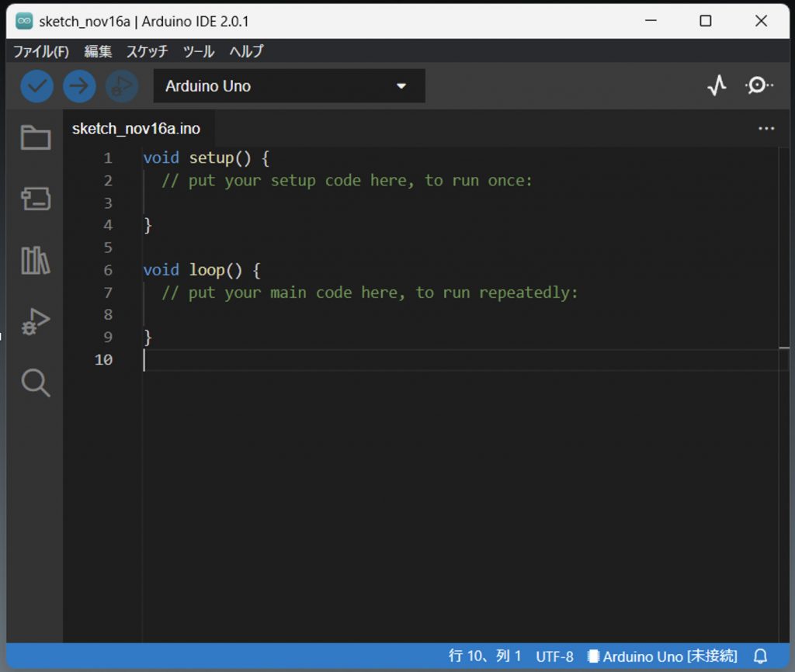The image size is (795, 672).
Task: Open the Serial Plotter
Action: tap(717, 86)
